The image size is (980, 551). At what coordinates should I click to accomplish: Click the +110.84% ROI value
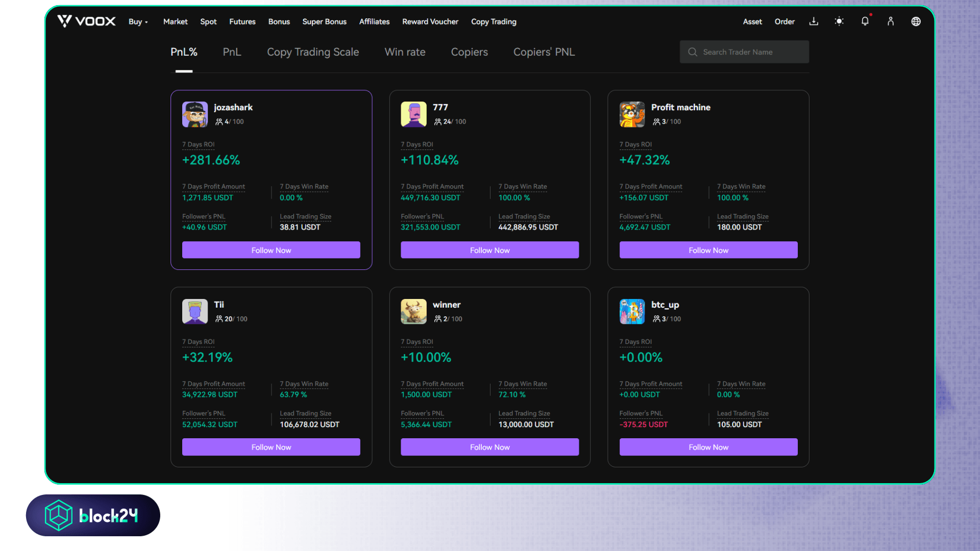pos(430,160)
